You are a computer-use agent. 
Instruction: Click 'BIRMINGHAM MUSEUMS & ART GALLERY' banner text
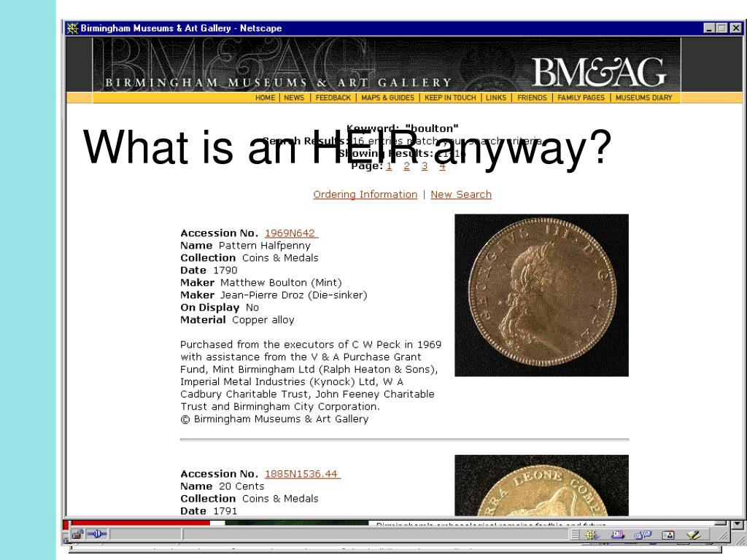point(278,83)
